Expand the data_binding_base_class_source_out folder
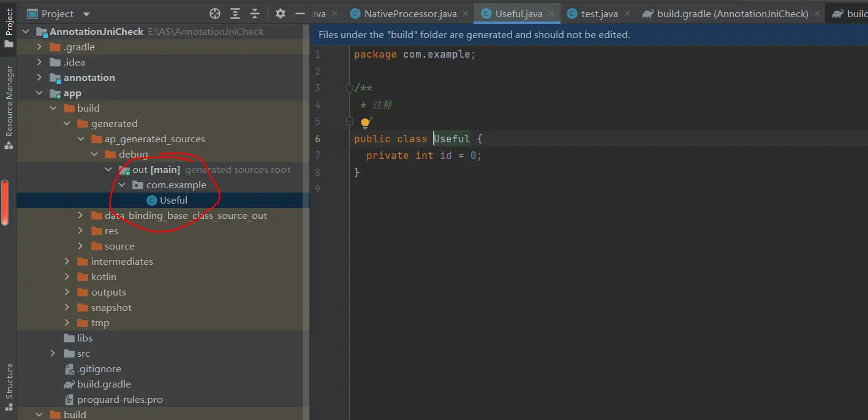The height and width of the screenshot is (420, 868). [81, 216]
